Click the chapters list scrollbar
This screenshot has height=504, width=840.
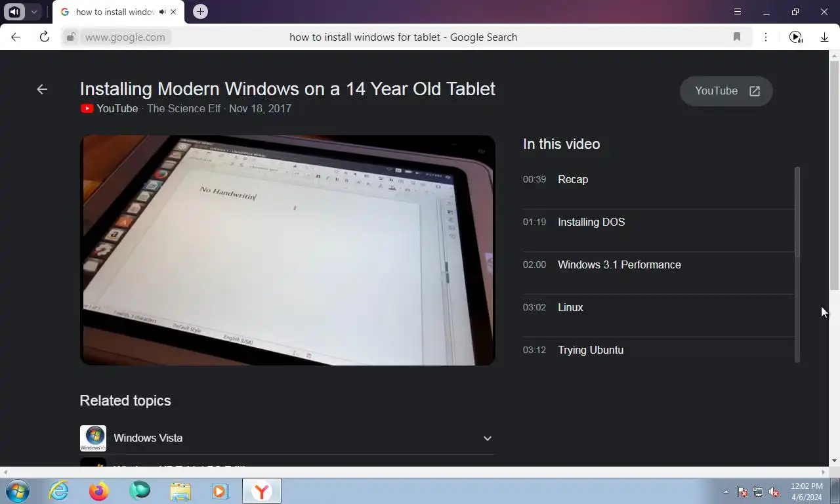point(797,211)
